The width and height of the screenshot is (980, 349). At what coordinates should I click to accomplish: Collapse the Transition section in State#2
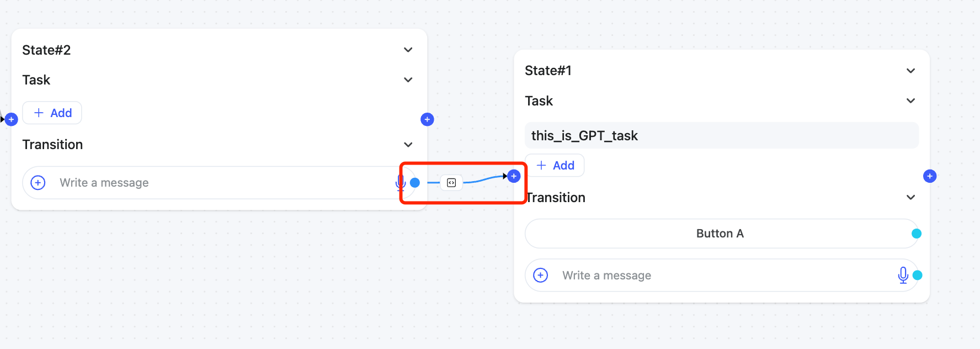[408, 145]
